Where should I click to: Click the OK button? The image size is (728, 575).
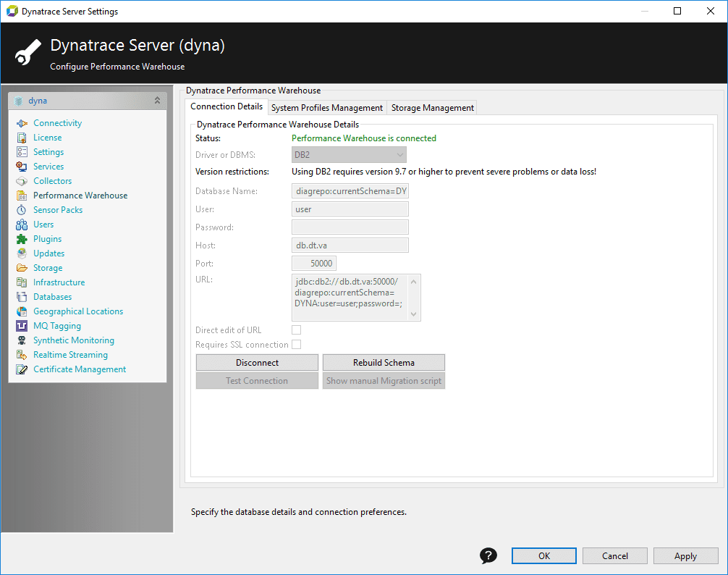(x=544, y=556)
